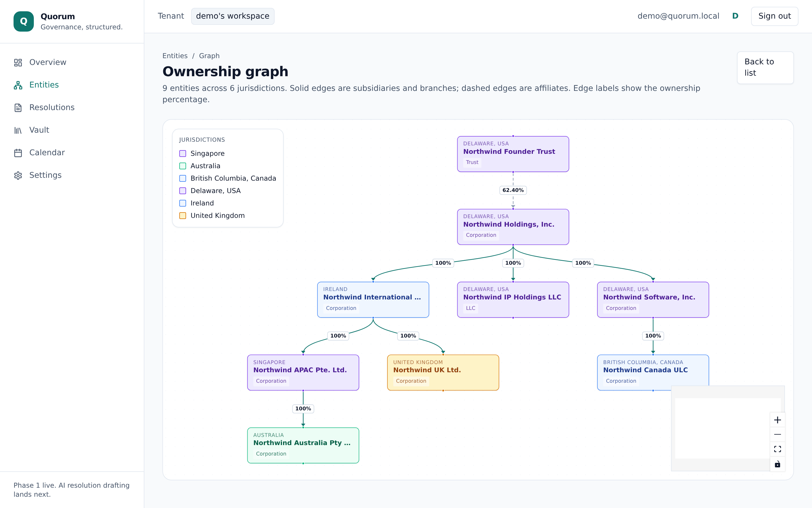Viewport: 812px width, 508px height.
Task: Click the Vault library icon
Action: [18, 130]
